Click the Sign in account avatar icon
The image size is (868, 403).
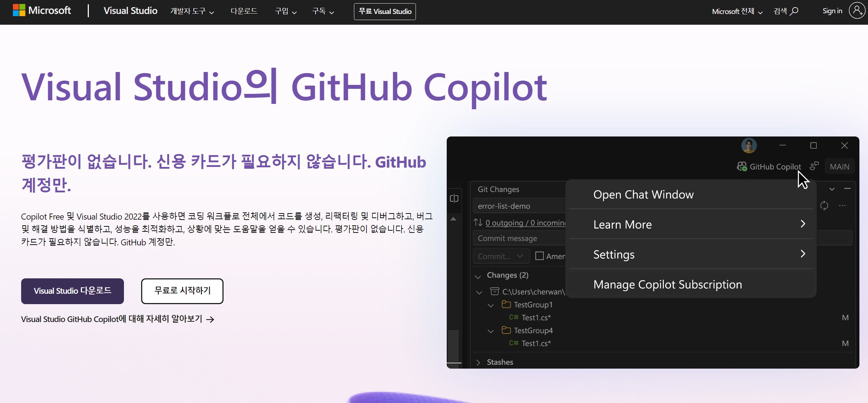[857, 11]
